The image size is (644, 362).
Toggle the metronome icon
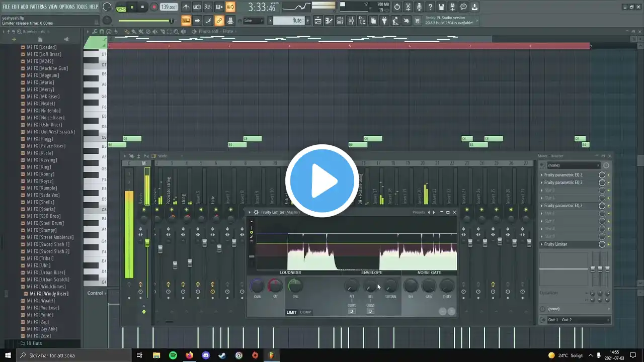(186, 7)
